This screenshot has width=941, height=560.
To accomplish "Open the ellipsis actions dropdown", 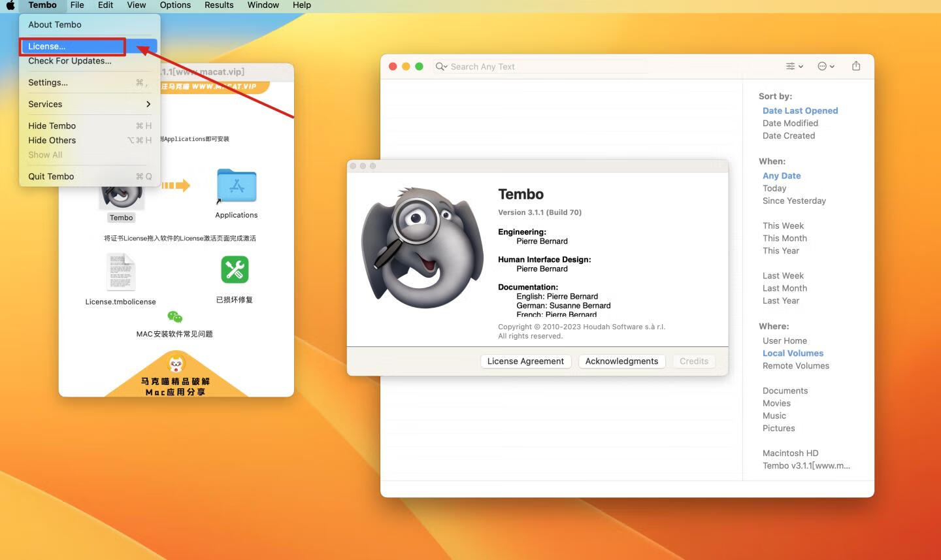I will tap(826, 66).
